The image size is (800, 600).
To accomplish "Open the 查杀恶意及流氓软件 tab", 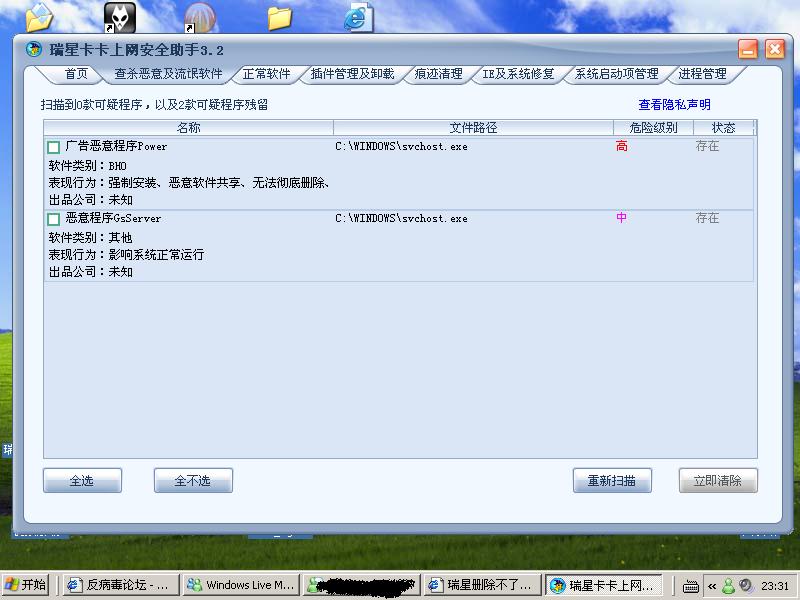I will pyautogui.click(x=168, y=74).
